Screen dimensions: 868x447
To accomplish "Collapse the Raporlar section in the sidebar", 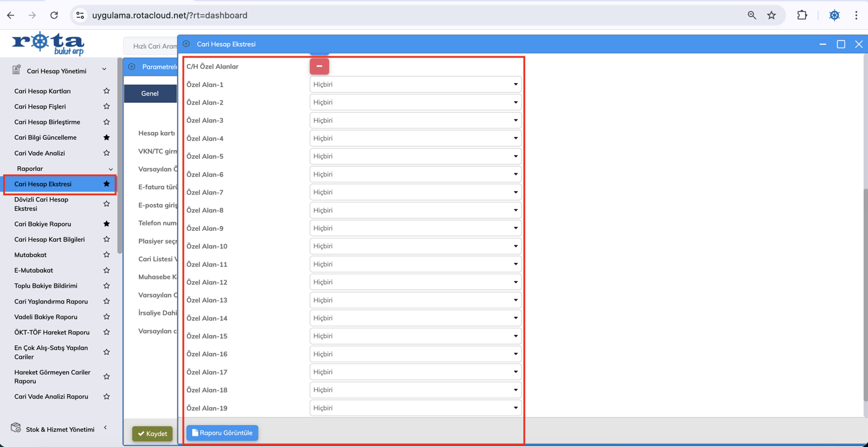I will point(110,169).
